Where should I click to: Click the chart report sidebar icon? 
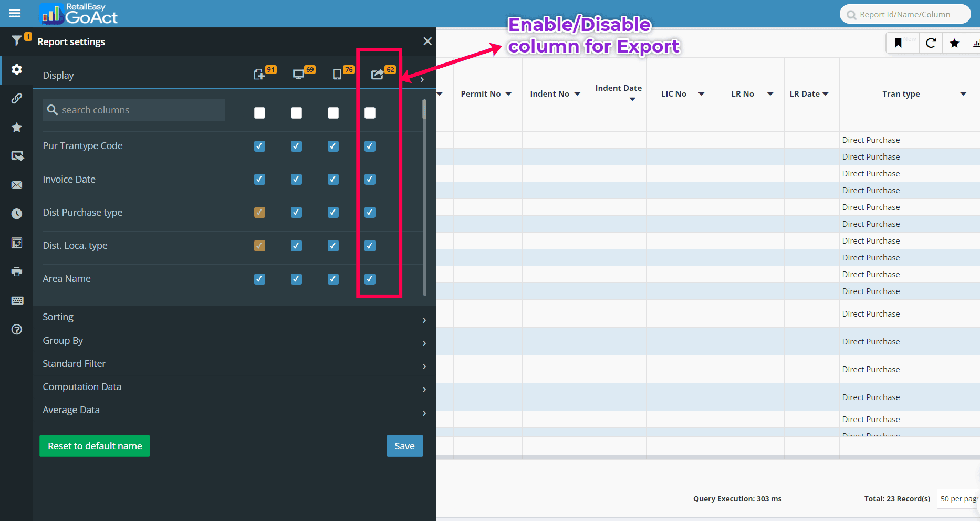click(17, 243)
